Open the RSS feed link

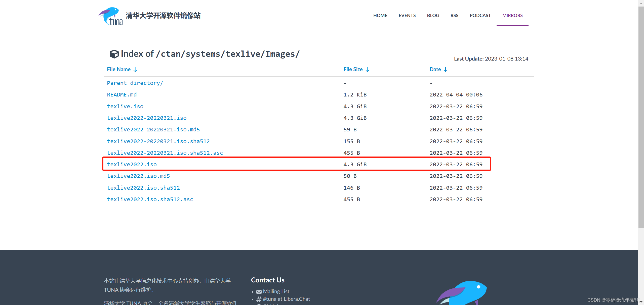click(x=454, y=16)
